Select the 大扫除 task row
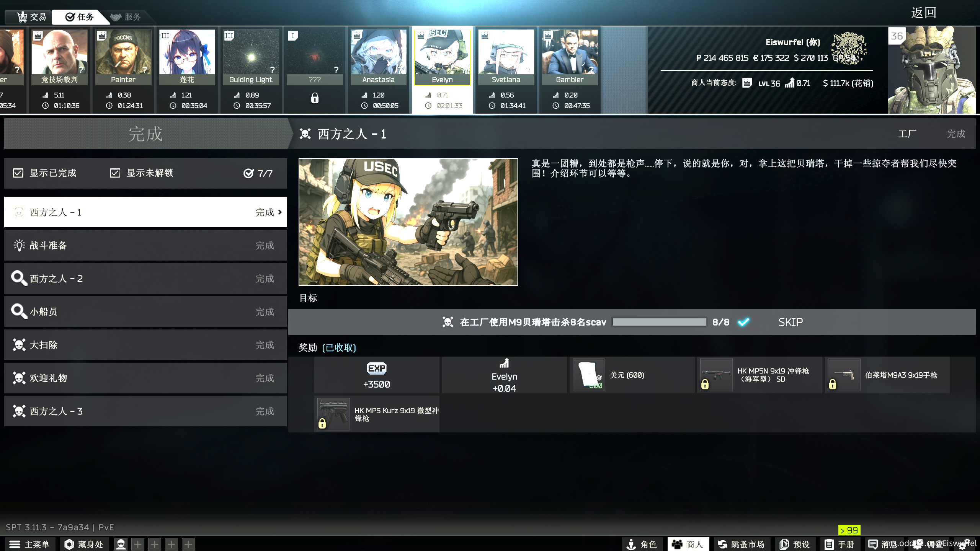This screenshot has width=980, height=551. [x=145, y=345]
